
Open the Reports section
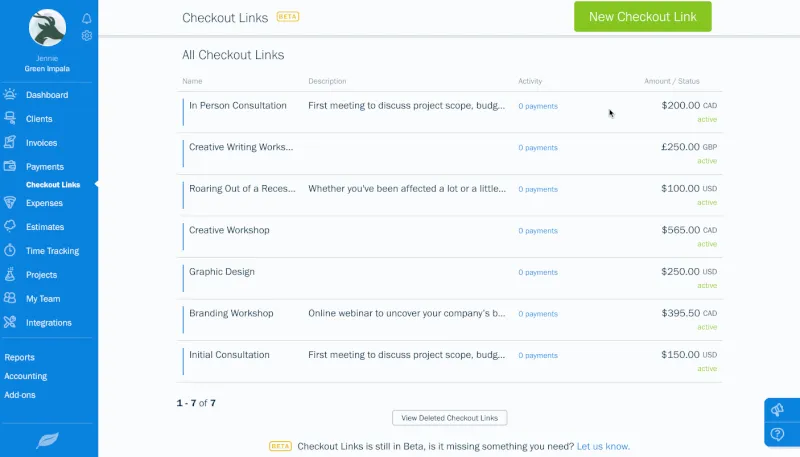click(x=20, y=357)
